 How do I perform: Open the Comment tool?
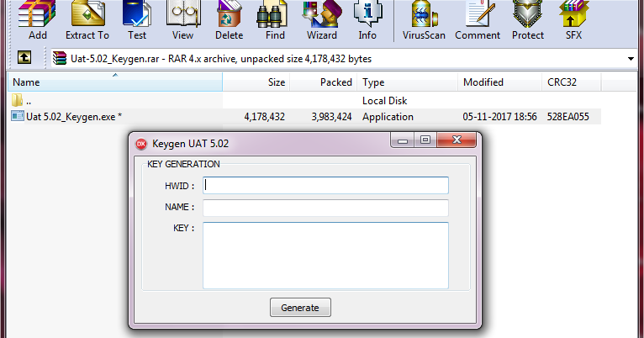[478, 19]
